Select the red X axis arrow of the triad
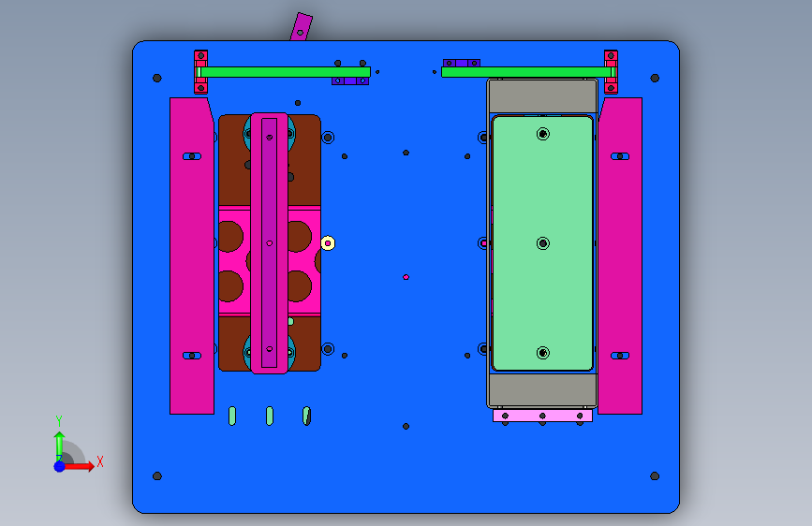812x526 pixels. click(x=79, y=466)
